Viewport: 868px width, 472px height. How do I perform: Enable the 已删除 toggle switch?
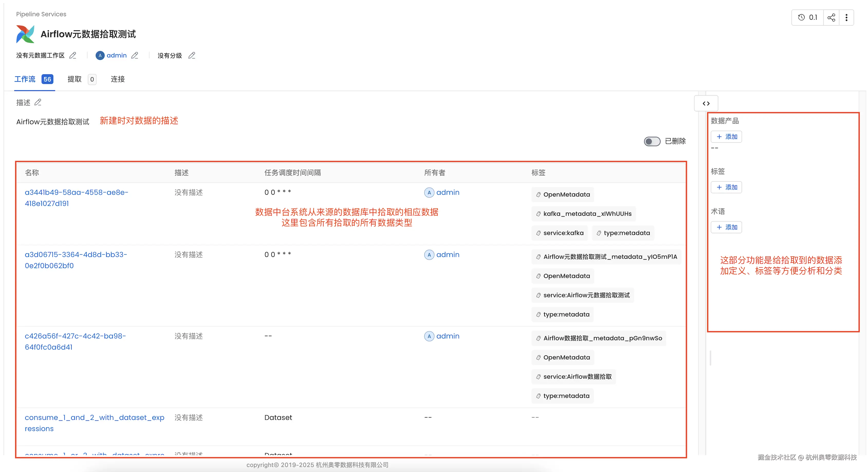click(651, 141)
